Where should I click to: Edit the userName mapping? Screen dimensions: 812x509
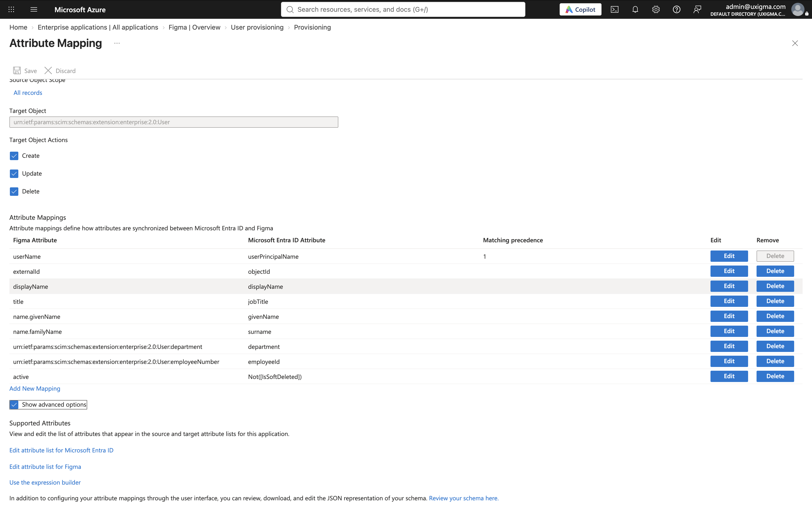click(729, 256)
